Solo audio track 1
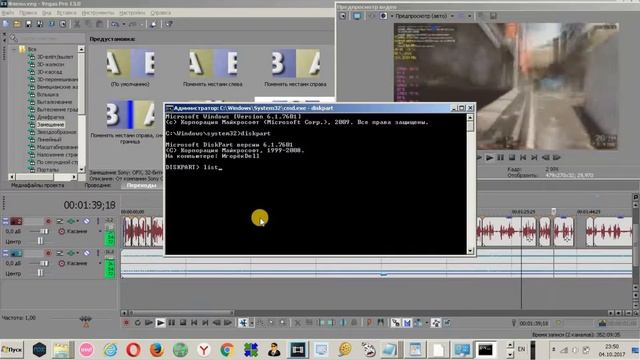Viewport: 640px width, 360px height. tap(98, 221)
